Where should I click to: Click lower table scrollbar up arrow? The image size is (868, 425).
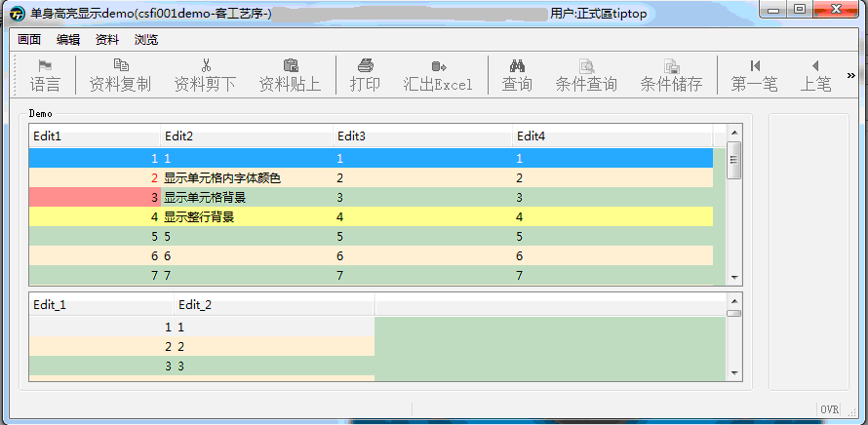(x=734, y=301)
